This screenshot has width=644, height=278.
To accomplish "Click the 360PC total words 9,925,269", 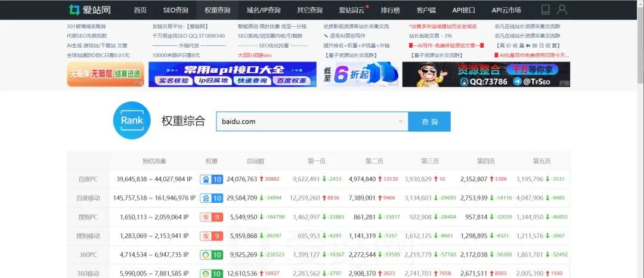I will [243, 255].
